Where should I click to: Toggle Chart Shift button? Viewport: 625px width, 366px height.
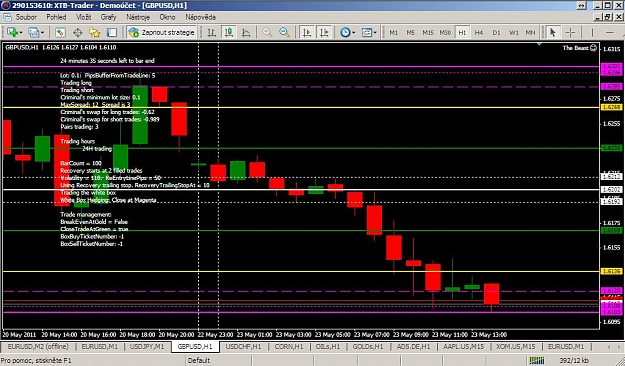point(324,32)
